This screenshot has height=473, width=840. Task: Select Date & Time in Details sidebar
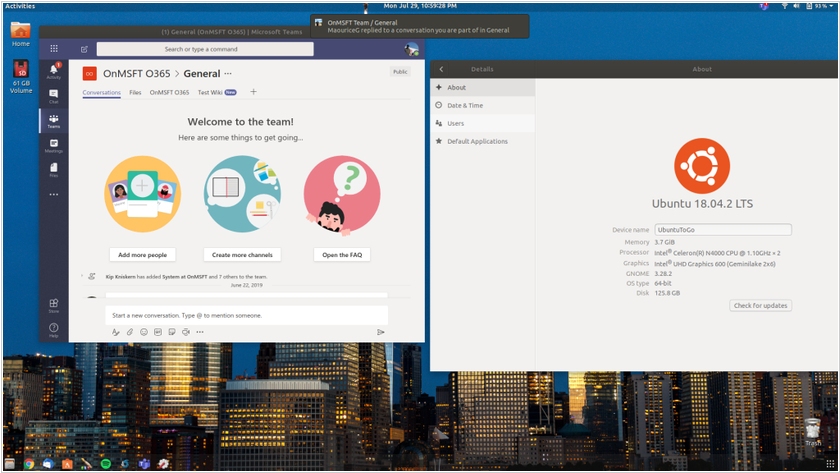click(x=465, y=105)
